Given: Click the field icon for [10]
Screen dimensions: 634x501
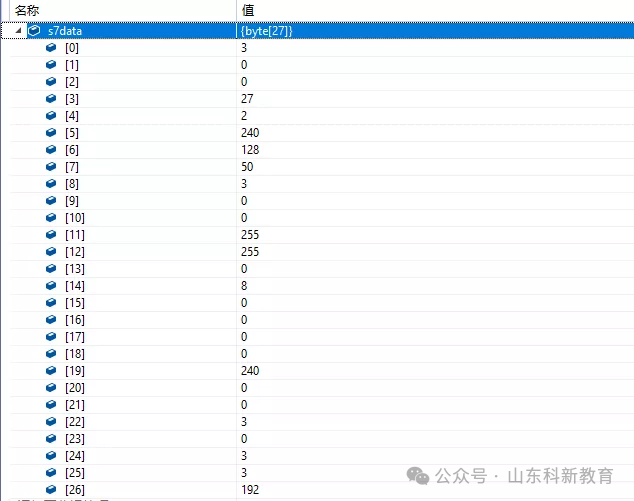Looking at the screenshot, I should pyautogui.click(x=51, y=218).
